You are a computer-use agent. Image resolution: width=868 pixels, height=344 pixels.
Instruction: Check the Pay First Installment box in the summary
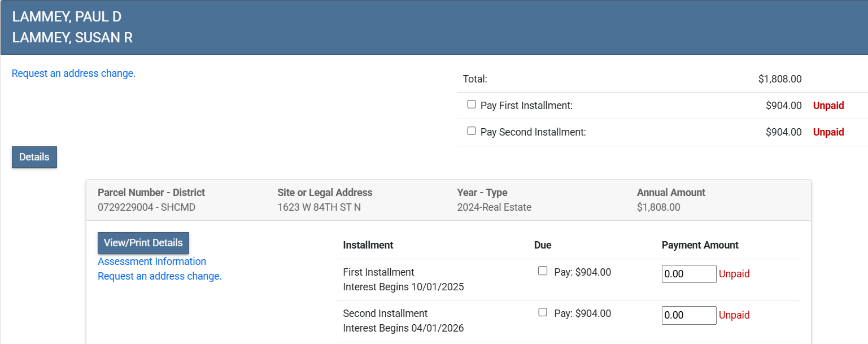[472, 104]
